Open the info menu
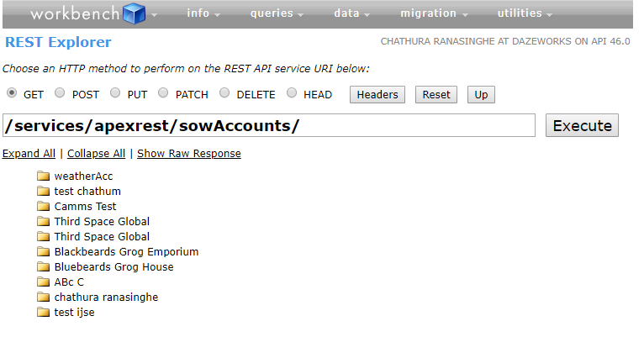This screenshot has width=644, height=337. (203, 13)
